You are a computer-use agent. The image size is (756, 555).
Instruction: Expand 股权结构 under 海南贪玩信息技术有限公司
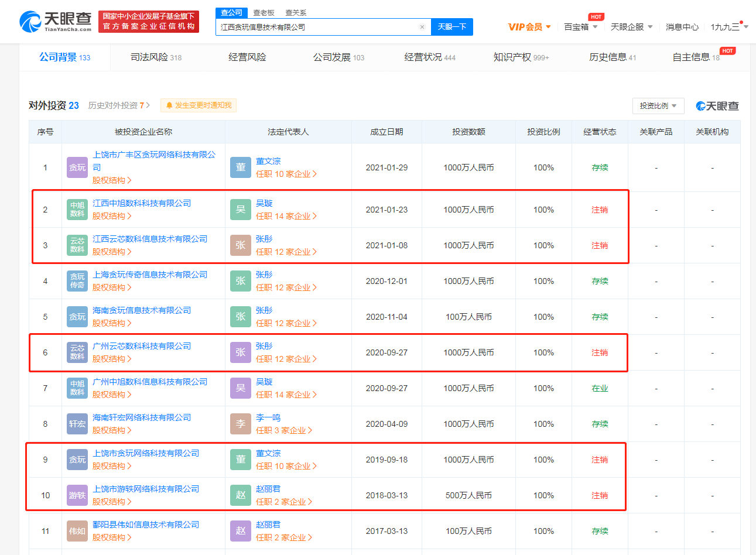112,323
